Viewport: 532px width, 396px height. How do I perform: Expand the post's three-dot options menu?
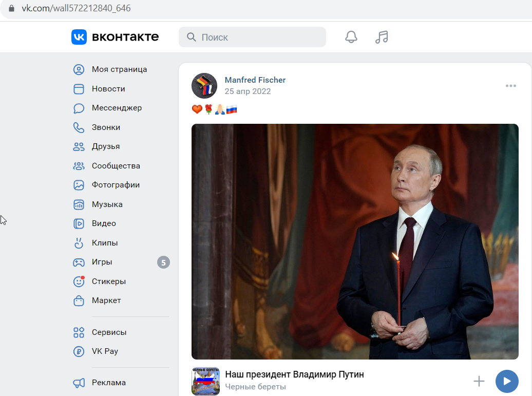tap(510, 86)
